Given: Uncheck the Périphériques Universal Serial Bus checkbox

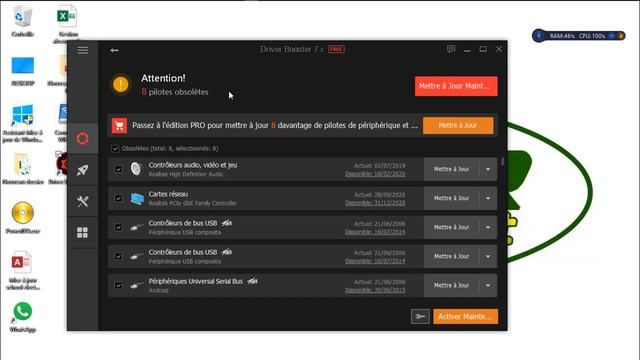Looking at the screenshot, I should [x=118, y=285].
